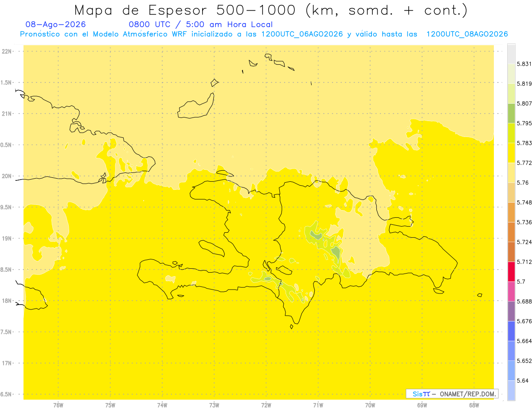Viewport: 532px width, 411px height.
Task: Click the colorbar value 5.748
Action: click(x=524, y=203)
